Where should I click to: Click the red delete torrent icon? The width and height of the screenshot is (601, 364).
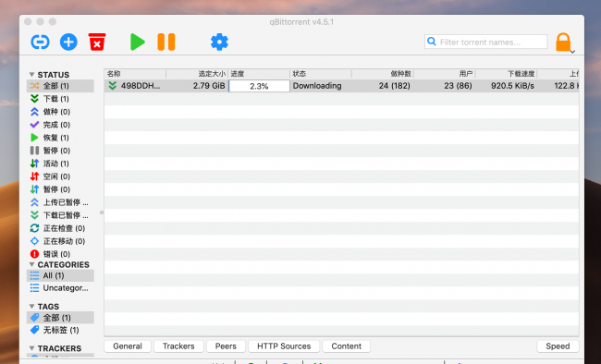click(97, 42)
